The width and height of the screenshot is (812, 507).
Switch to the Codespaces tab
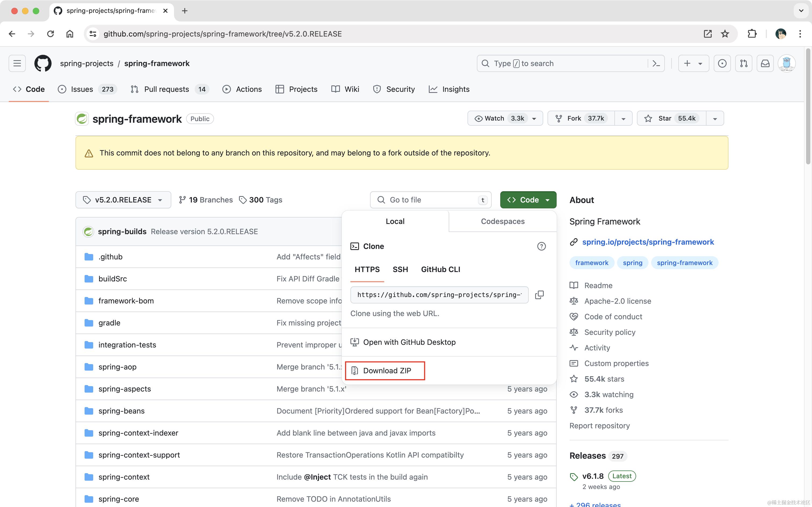[x=502, y=221]
